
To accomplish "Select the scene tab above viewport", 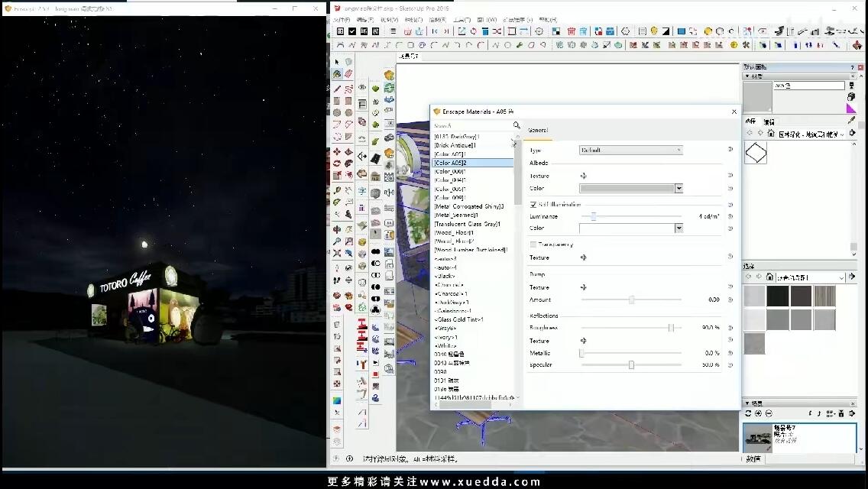I will 409,57.
